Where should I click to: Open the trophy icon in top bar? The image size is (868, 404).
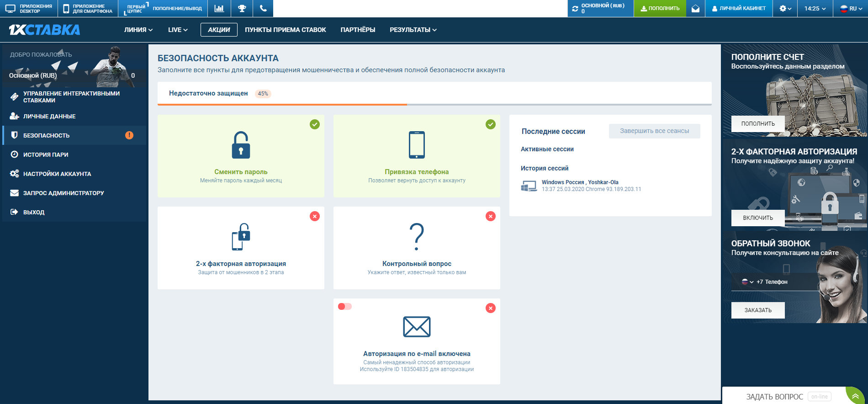click(242, 8)
